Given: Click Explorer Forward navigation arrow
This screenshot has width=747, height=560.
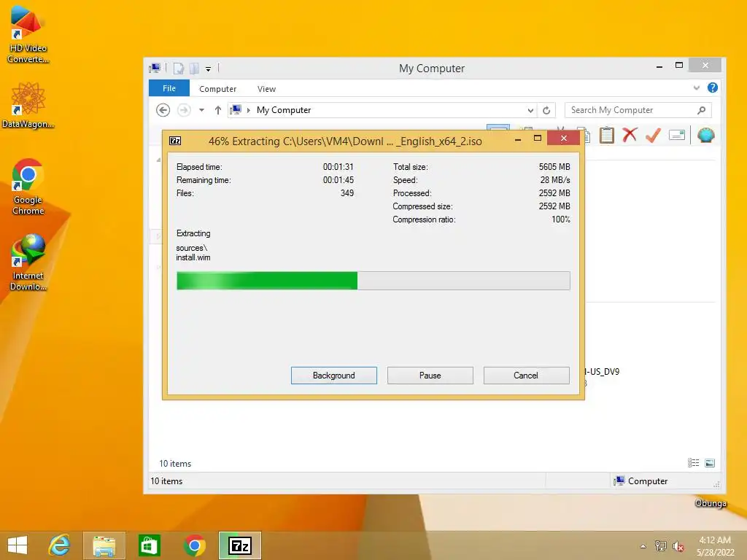Looking at the screenshot, I should click(184, 110).
